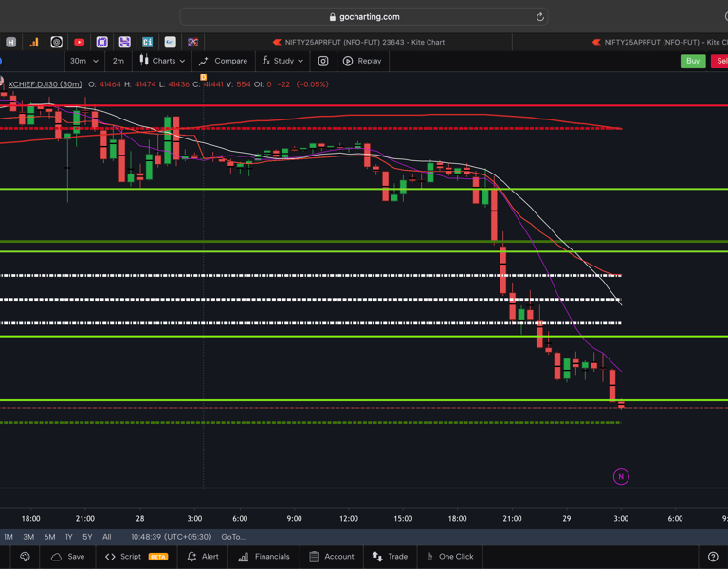This screenshot has width=728, height=569.
Task: Click the orange D marker on chart
Action: pyautogui.click(x=204, y=77)
